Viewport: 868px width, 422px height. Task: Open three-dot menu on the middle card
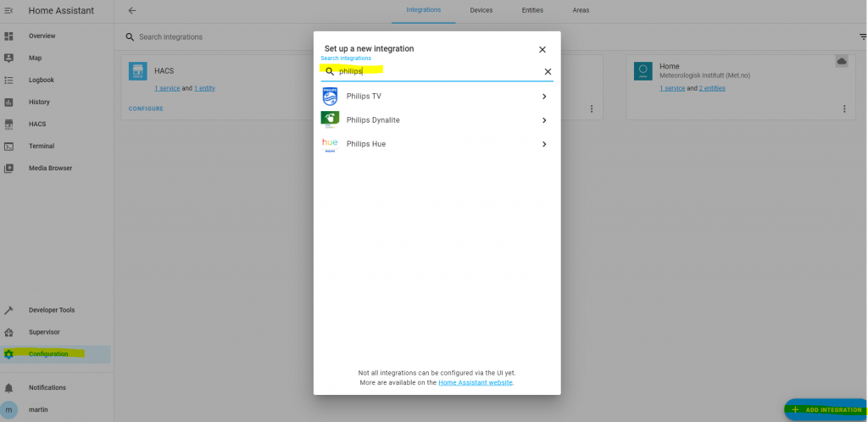(x=591, y=109)
